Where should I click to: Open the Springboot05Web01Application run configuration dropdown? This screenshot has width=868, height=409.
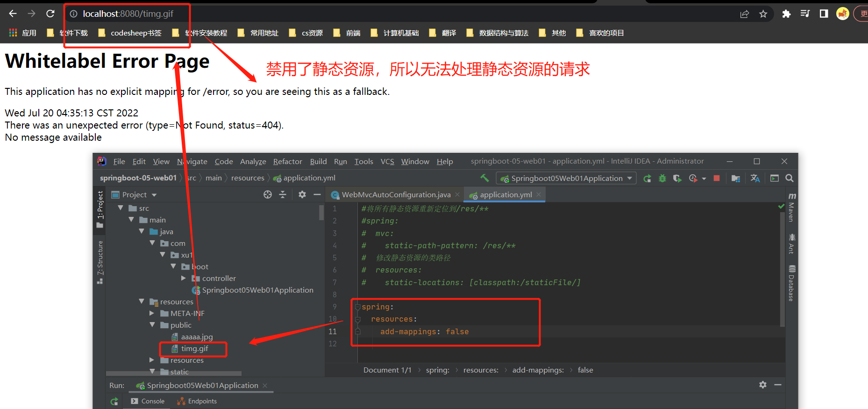pyautogui.click(x=566, y=178)
